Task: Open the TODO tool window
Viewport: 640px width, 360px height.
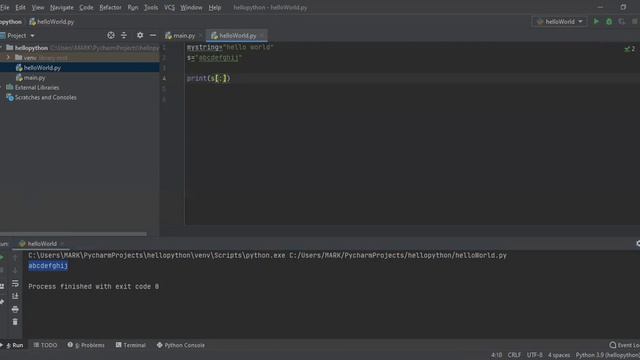Action: [45, 345]
